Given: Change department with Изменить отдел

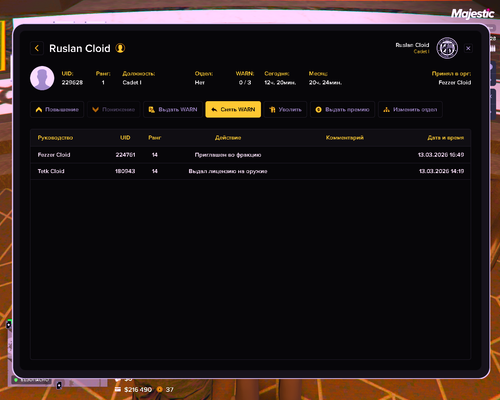Looking at the screenshot, I should 410,109.
